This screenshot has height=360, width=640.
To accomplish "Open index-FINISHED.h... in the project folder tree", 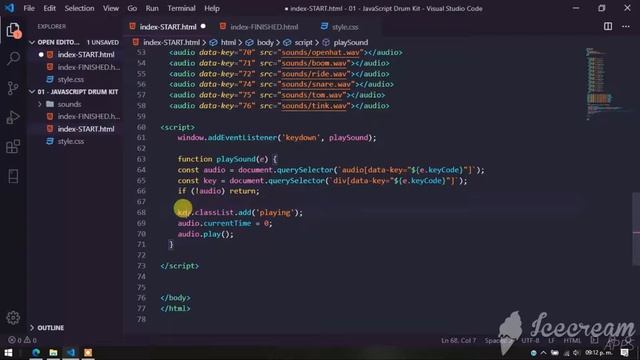I will point(89,116).
